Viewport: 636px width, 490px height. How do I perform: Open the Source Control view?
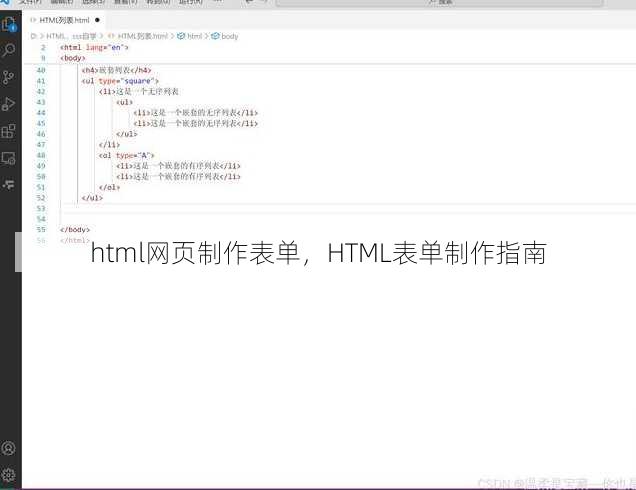click(8, 77)
